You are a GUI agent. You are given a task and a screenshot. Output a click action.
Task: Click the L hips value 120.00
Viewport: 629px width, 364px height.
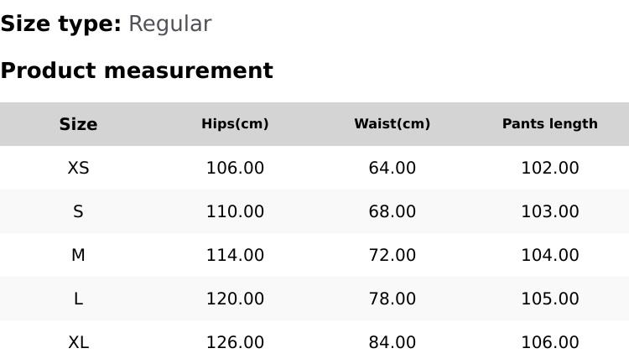(x=235, y=299)
